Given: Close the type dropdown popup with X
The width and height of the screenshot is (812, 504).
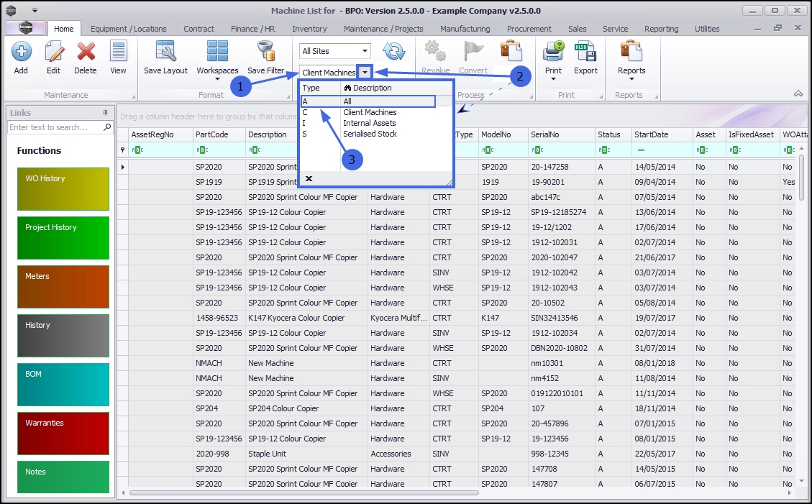Looking at the screenshot, I should [x=309, y=178].
